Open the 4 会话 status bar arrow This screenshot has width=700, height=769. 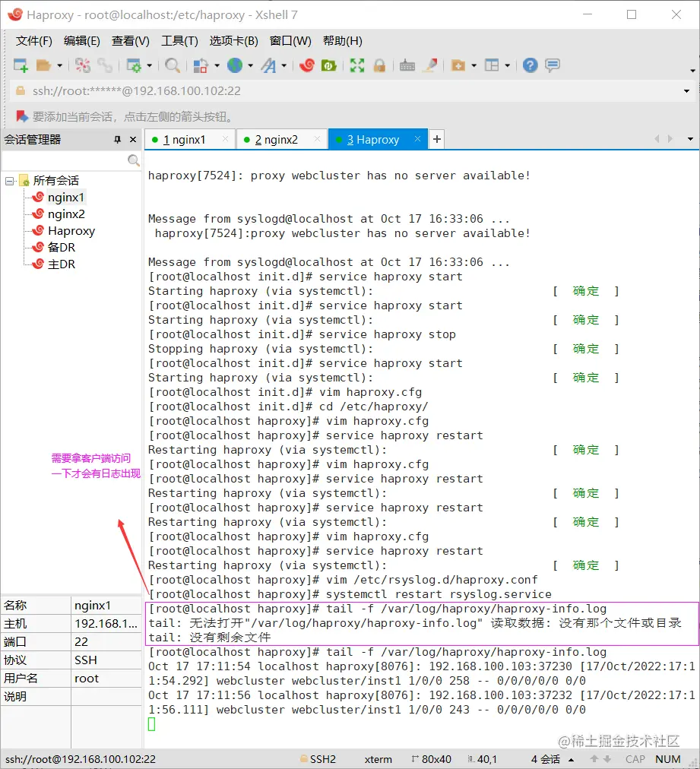point(571,759)
